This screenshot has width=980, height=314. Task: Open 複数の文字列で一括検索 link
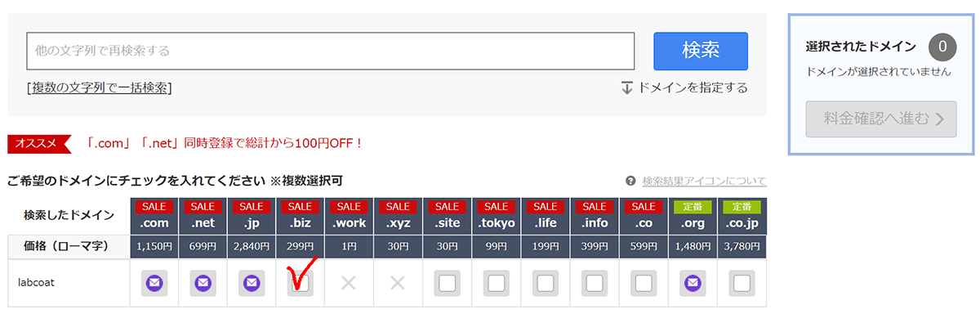point(100,87)
